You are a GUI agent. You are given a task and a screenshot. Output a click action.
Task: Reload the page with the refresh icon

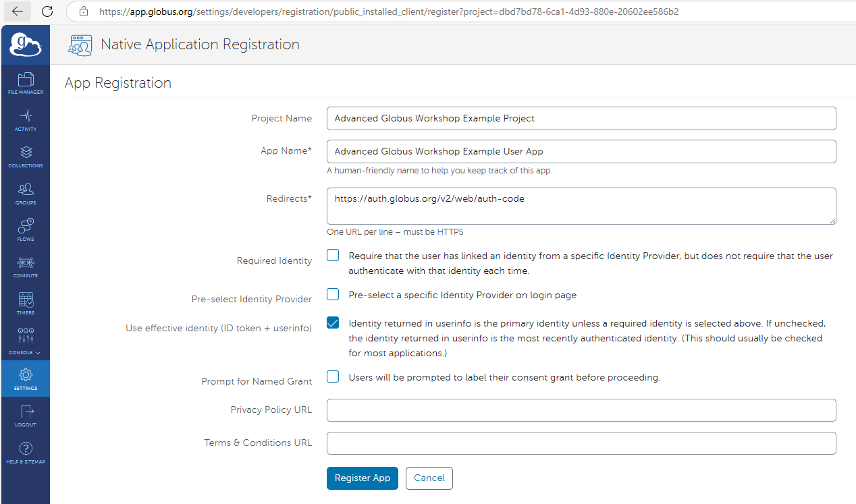coord(47,11)
